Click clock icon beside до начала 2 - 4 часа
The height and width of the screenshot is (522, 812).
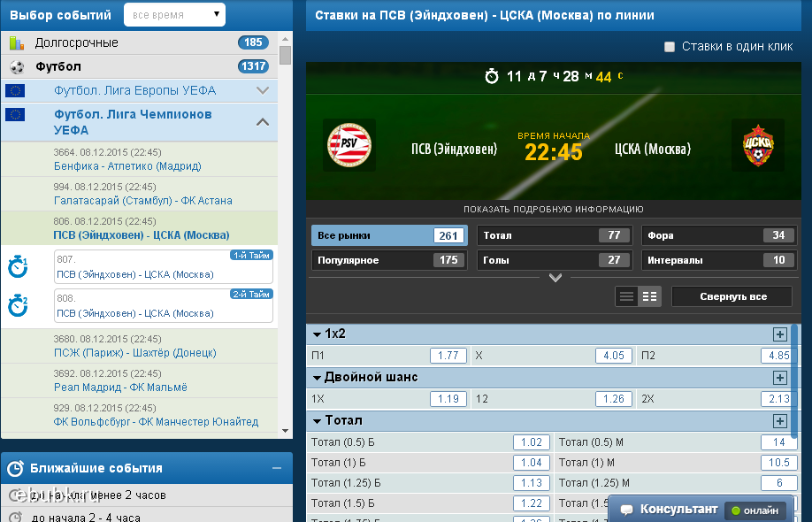(x=16, y=518)
